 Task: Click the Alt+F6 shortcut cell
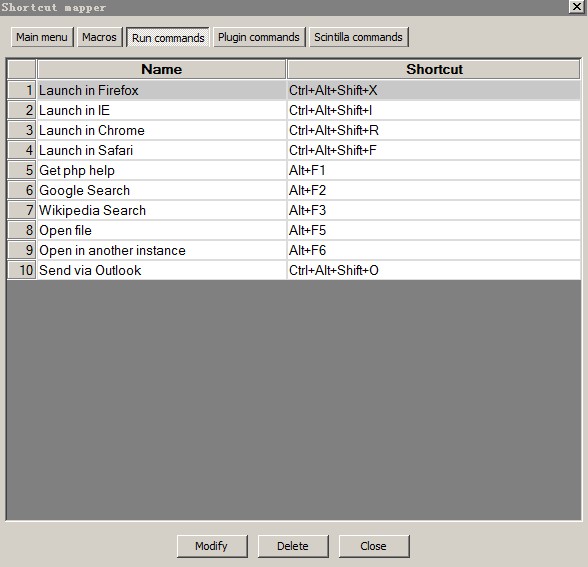(434, 250)
